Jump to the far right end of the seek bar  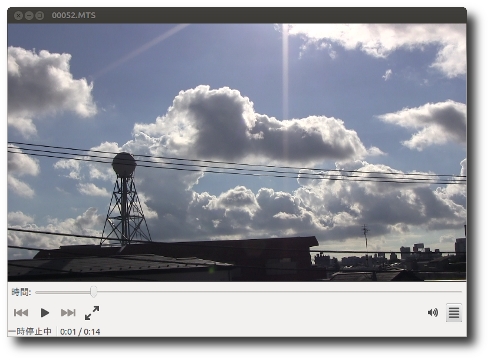[461, 292]
